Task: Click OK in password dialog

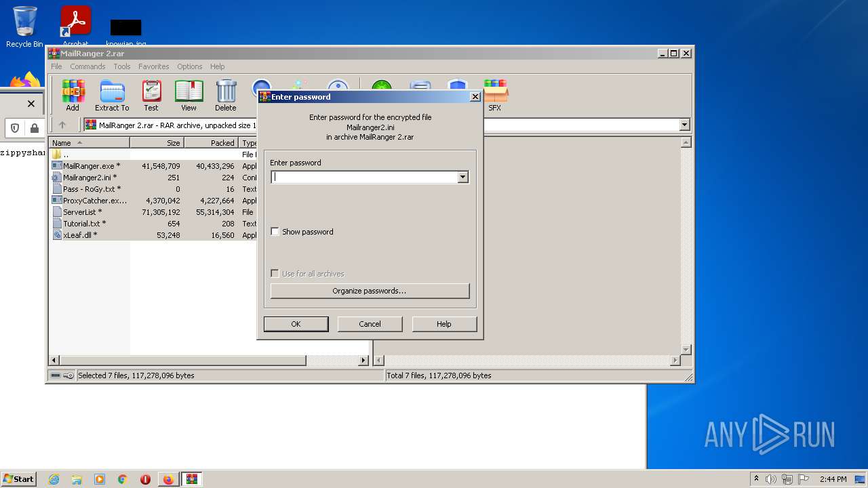Action: [x=296, y=324]
